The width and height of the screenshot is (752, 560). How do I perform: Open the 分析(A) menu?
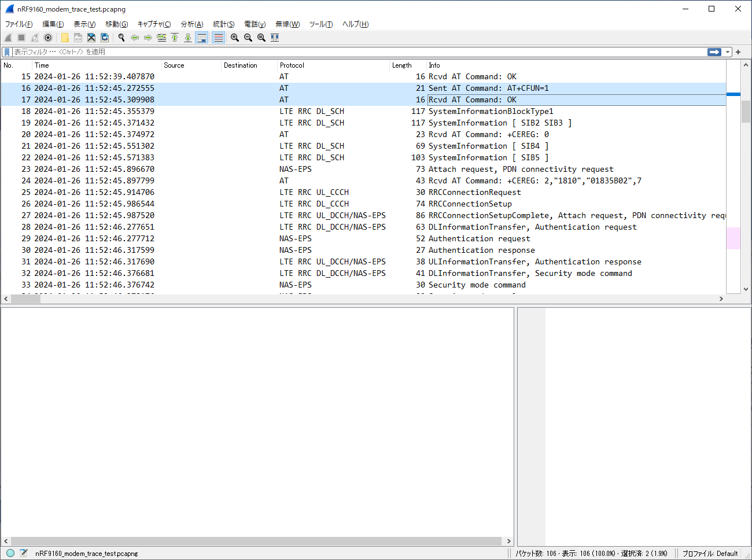click(191, 24)
